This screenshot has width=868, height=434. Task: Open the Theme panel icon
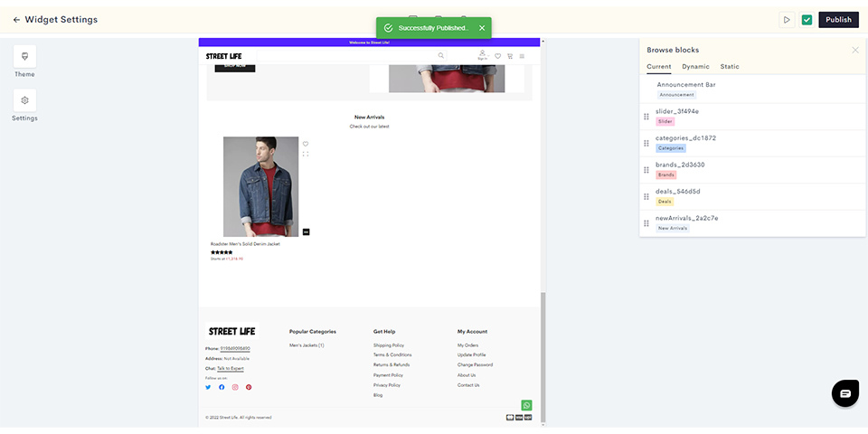(x=25, y=56)
